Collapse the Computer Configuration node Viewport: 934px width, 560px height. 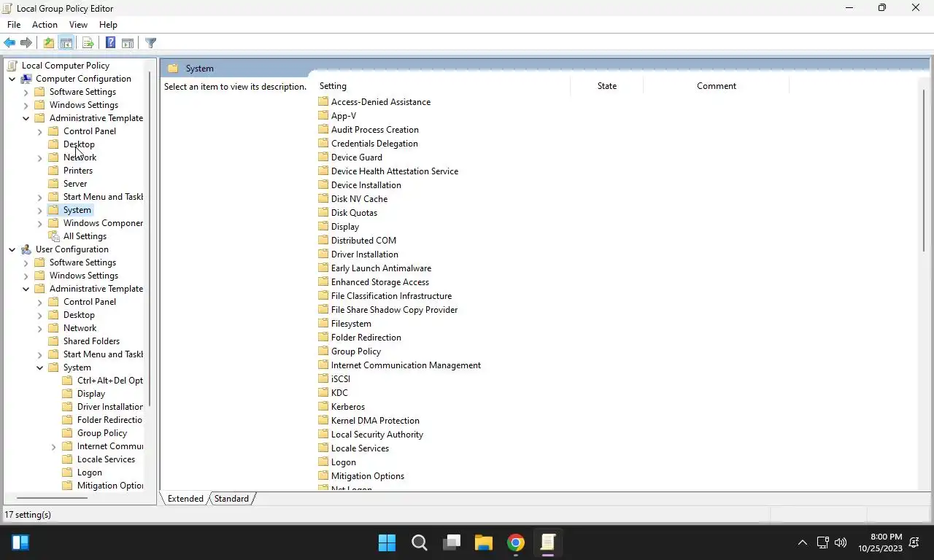click(x=12, y=79)
